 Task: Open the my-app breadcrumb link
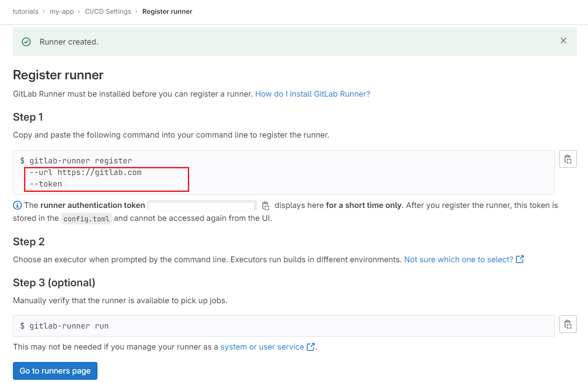pyautogui.click(x=61, y=11)
